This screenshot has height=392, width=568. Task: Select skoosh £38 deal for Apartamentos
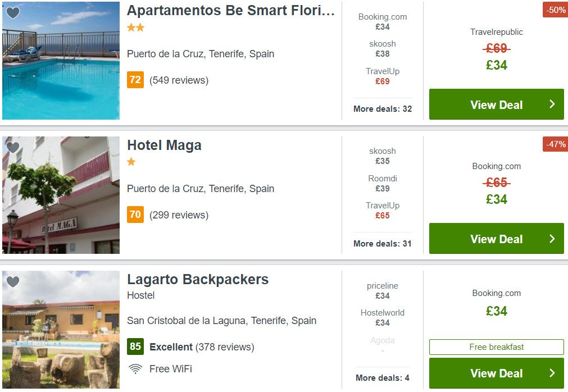click(x=383, y=49)
